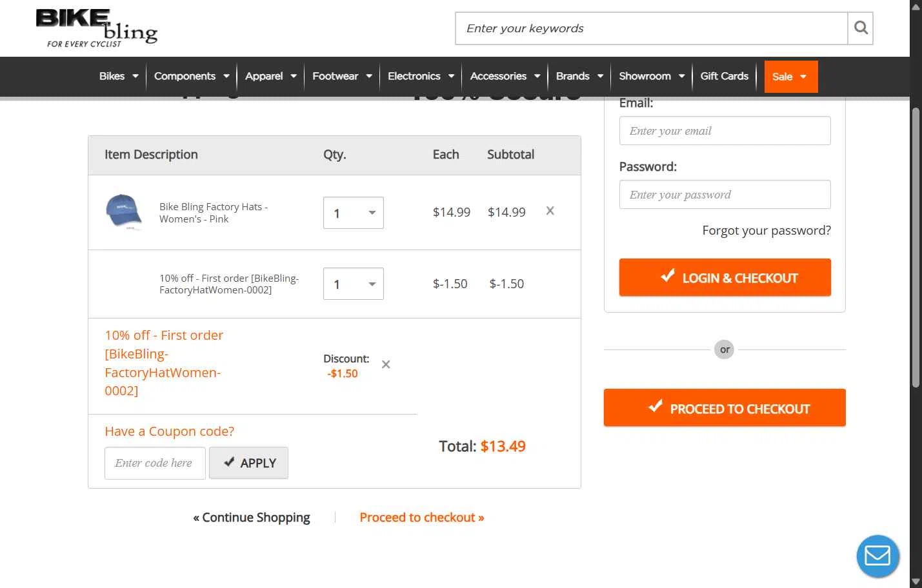Screen dimensions: 922x588
Task: Focus the coupon code field
Action: (155, 463)
